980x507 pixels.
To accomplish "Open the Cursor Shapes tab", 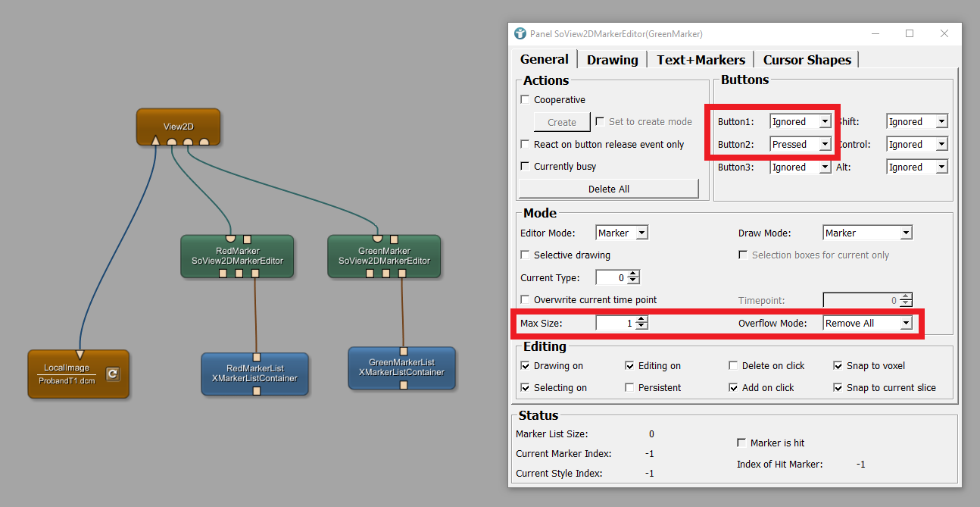I will 807,60.
